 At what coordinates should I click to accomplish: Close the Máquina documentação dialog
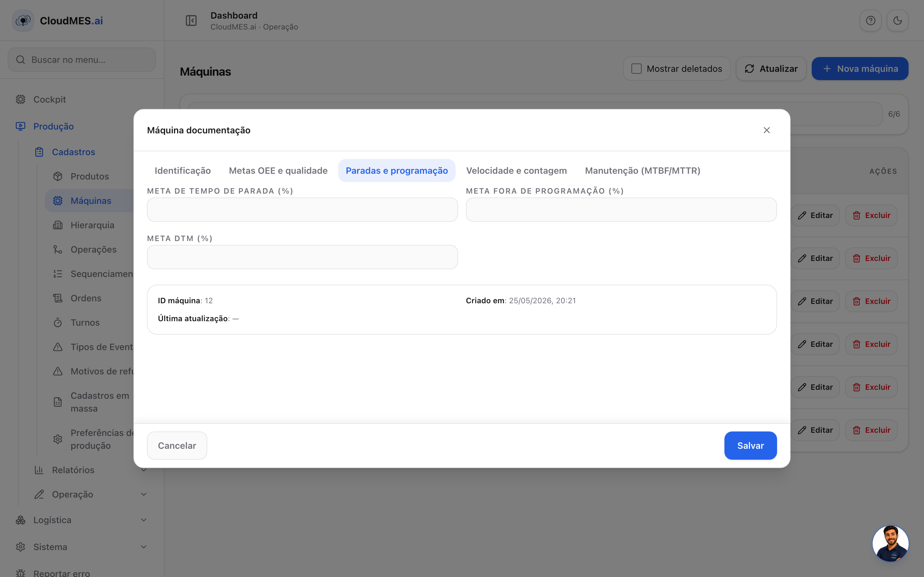click(766, 130)
